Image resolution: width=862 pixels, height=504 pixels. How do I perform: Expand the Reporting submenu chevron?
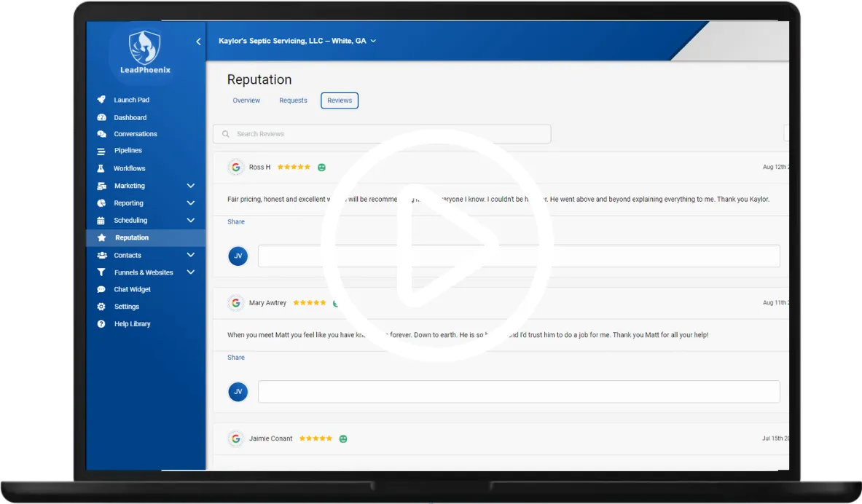point(191,202)
